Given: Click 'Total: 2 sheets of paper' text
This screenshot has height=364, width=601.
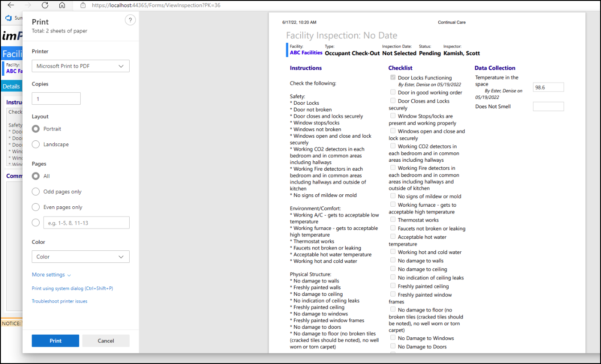Looking at the screenshot, I should pyautogui.click(x=60, y=31).
